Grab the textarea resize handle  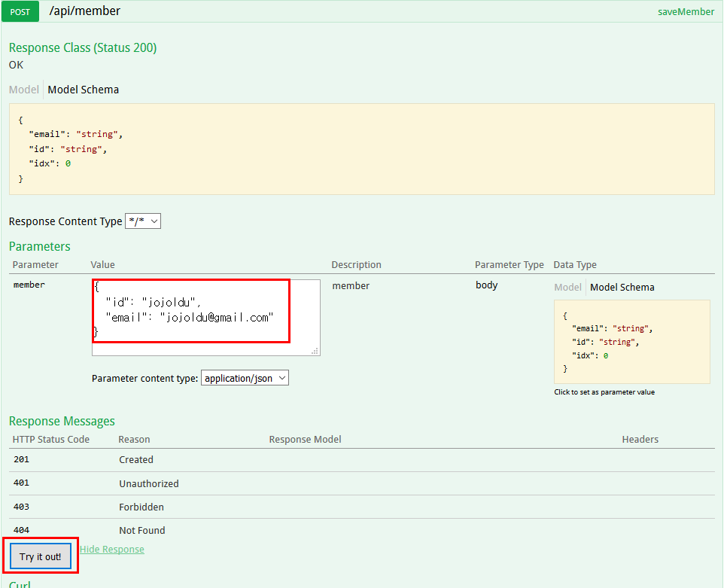[315, 351]
